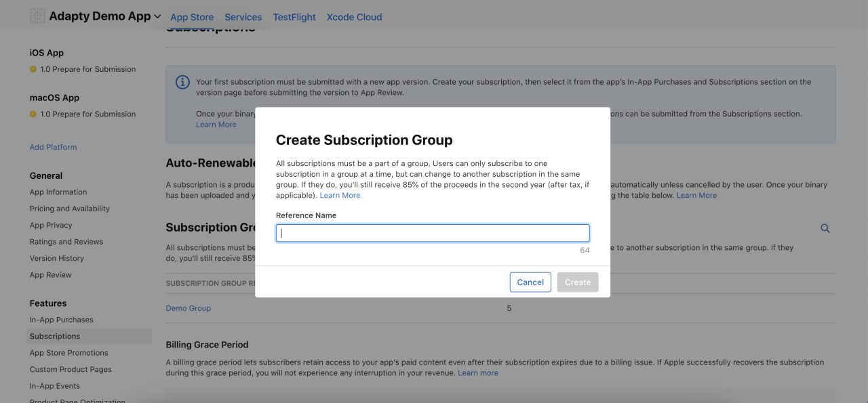868x403 pixels.
Task: Cancel the Create Subscription Group dialog
Action: click(530, 282)
